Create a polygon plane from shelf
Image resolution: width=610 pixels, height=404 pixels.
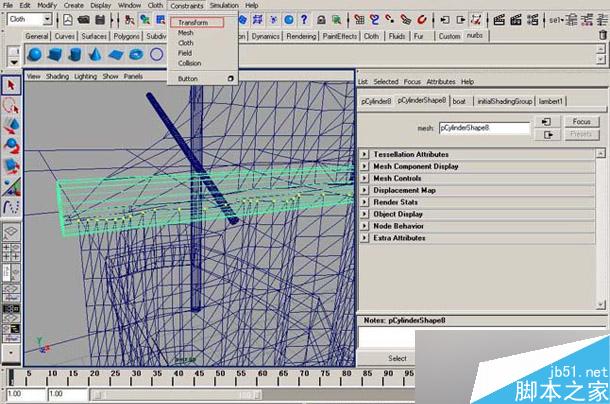116,54
